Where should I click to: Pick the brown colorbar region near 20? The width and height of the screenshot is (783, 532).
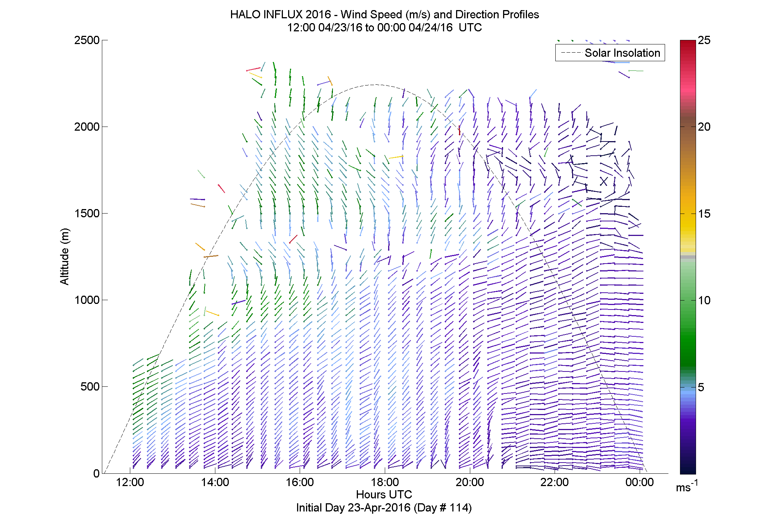coord(688,127)
